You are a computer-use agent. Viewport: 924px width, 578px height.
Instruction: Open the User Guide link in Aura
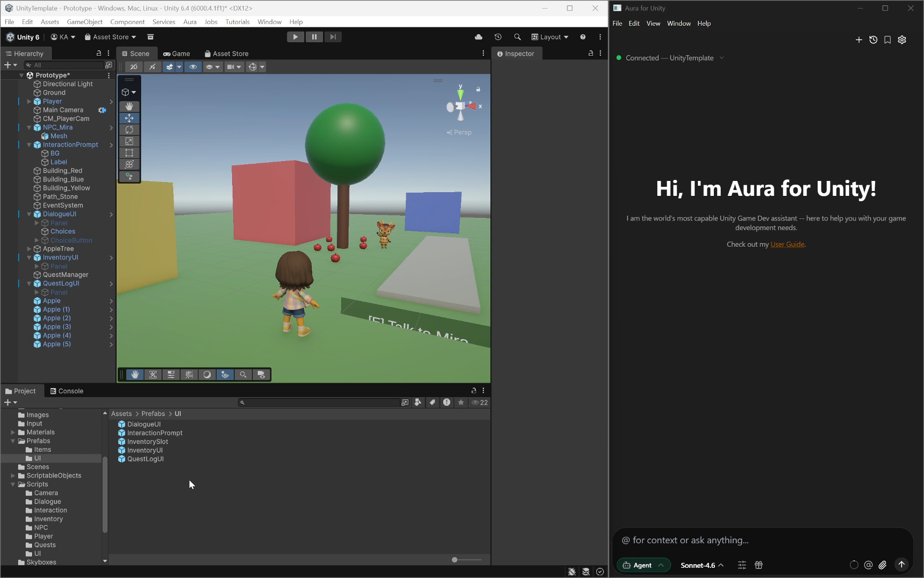pos(787,244)
